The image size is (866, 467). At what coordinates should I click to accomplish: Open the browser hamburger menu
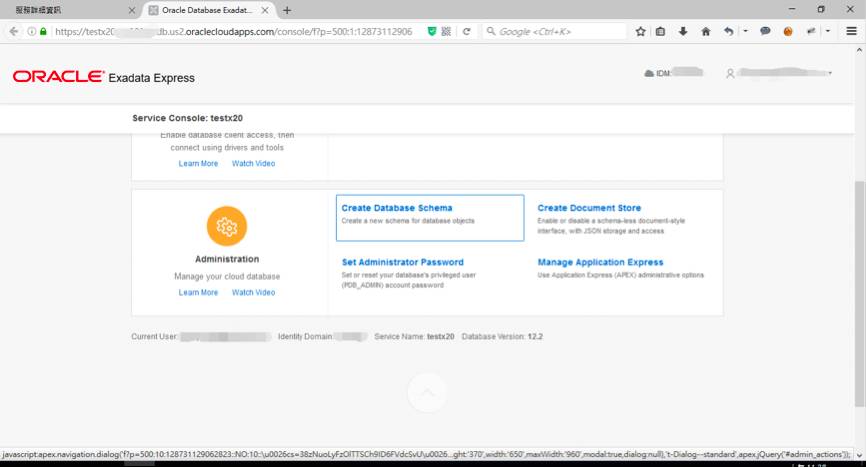click(x=851, y=31)
